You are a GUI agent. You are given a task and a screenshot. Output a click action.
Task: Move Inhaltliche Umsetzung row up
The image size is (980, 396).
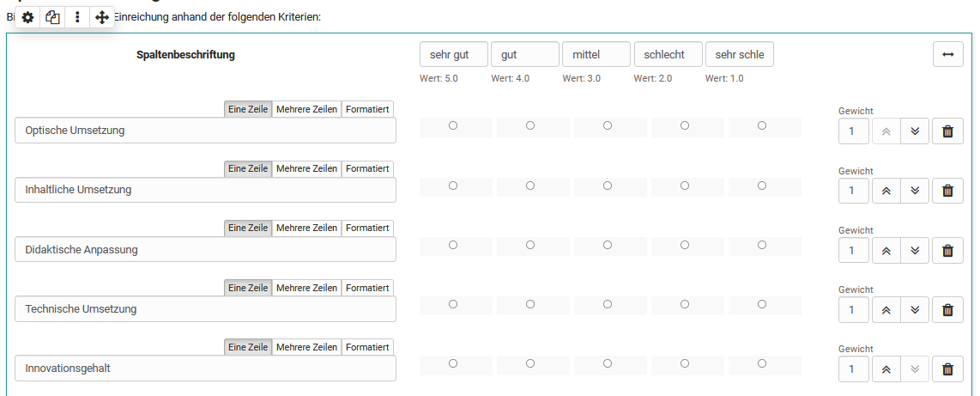pos(886,191)
